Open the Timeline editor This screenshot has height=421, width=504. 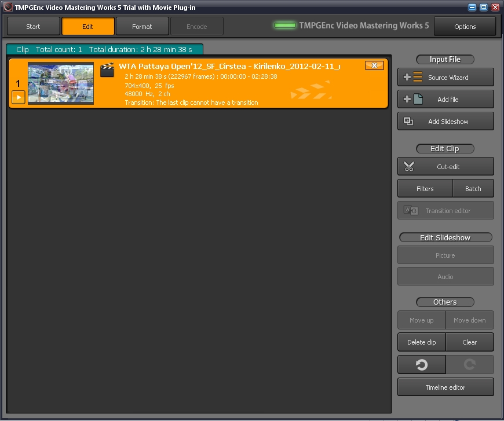click(445, 387)
